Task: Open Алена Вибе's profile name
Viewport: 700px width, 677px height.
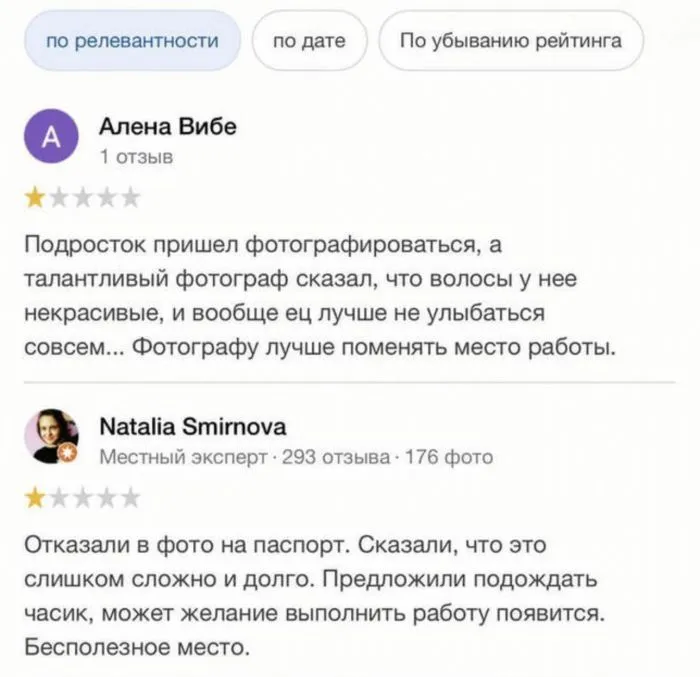Action: (x=168, y=127)
